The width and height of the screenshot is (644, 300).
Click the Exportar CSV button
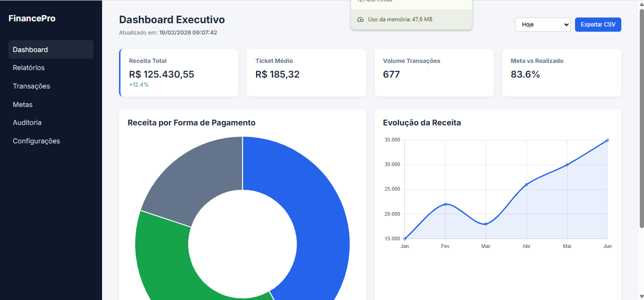point(598,24)
